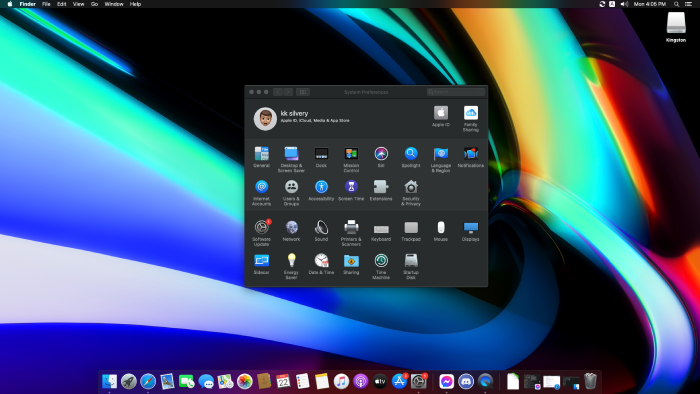Open Podcasts from the Dock
This screenshot has width=700, height=394.
click(x=360, y=381)
